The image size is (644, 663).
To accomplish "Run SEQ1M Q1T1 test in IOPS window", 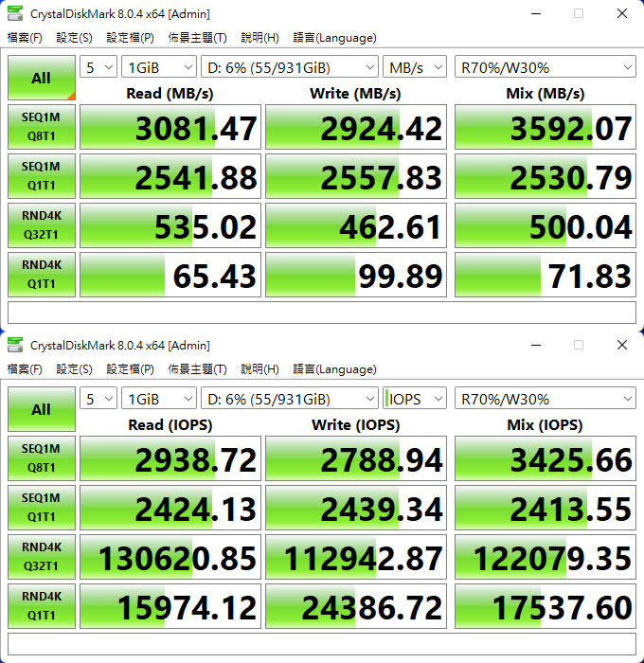I will pyautogui.click(x=42, y=508).
